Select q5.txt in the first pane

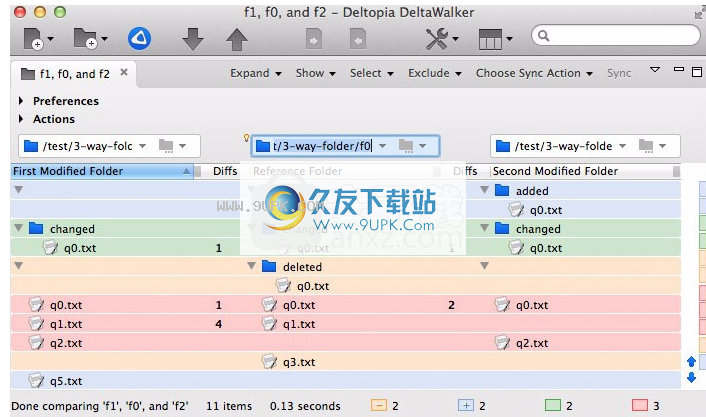66,381
